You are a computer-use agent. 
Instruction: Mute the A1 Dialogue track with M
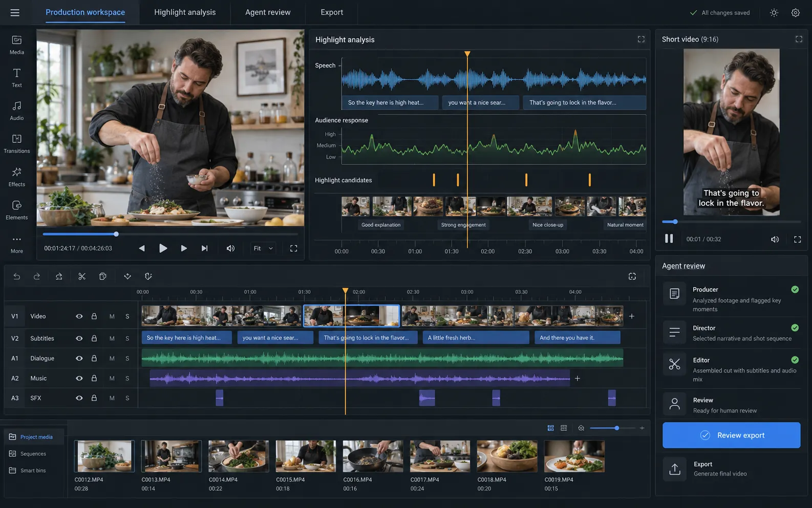tap(112, 358)
